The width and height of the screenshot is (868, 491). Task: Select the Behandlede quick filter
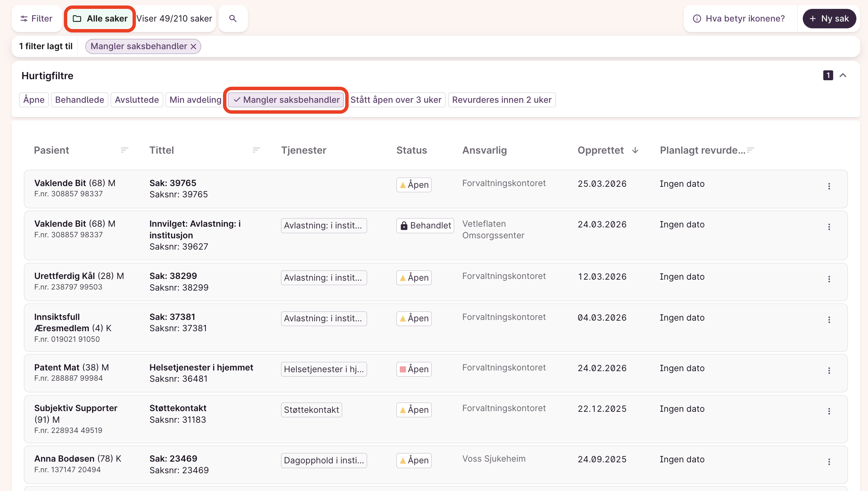tap(80, 100)
